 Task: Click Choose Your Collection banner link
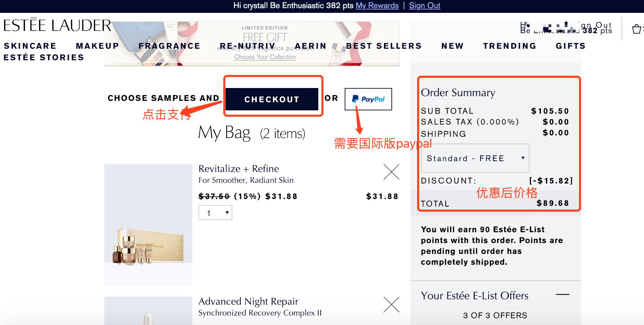coord(265,57)
